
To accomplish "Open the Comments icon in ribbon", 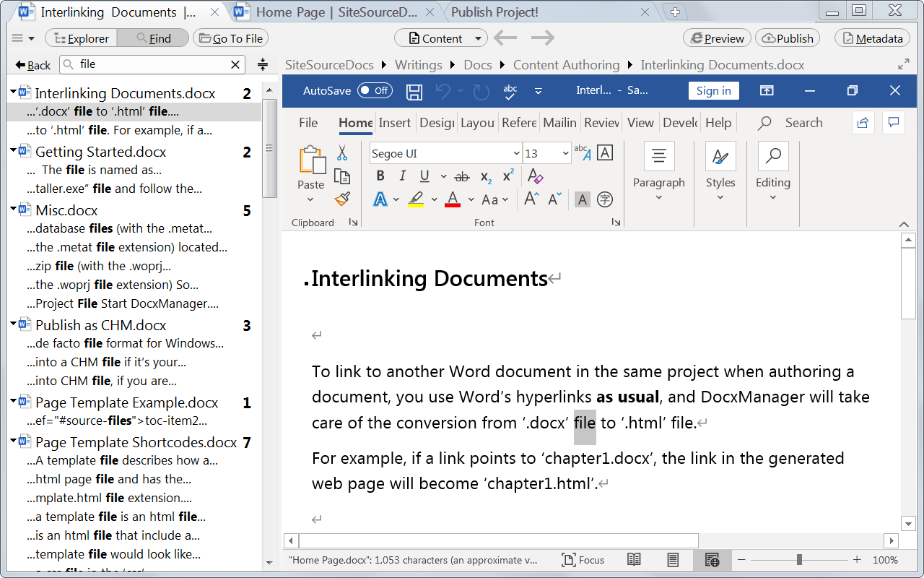I will tap(894, 123).
